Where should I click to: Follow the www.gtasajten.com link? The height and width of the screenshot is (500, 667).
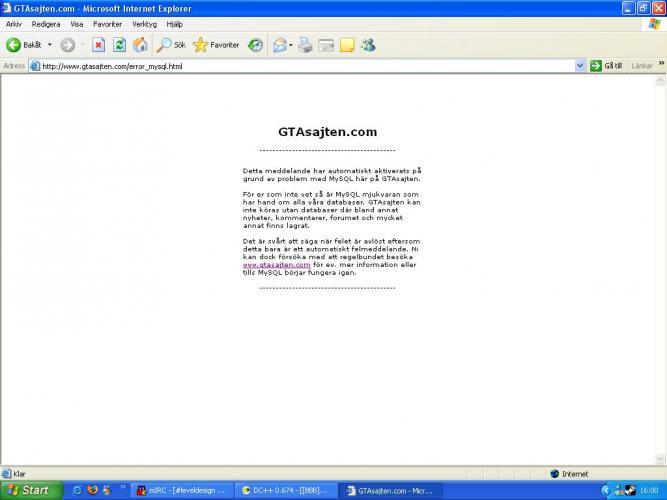click(x=276, y=265)
